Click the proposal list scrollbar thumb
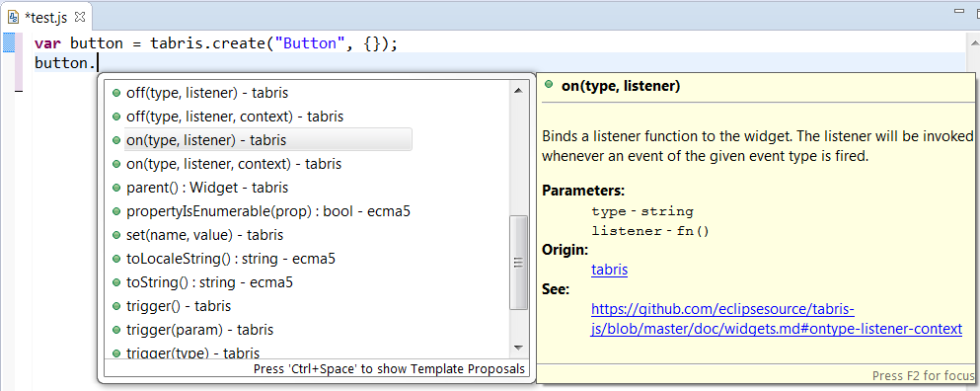This screenshot has width=980, height=391. (x=518, y=263)
